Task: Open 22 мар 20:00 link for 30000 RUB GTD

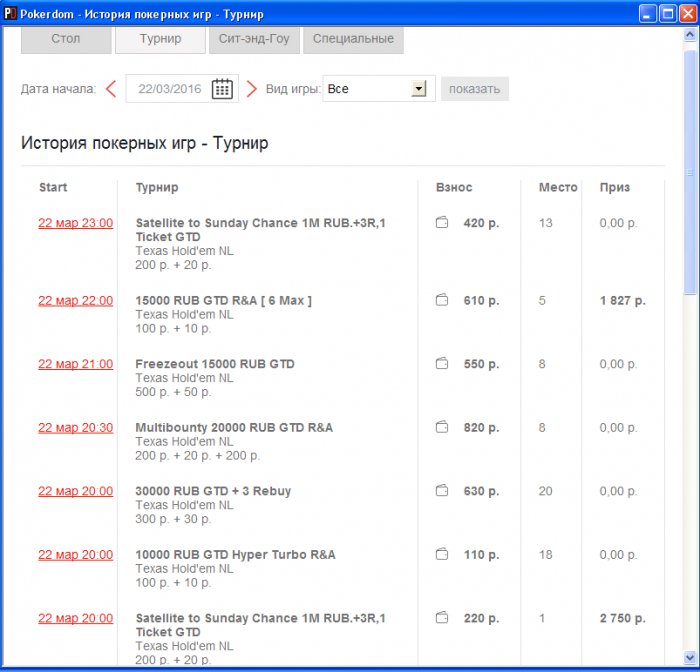Action: 75,491
